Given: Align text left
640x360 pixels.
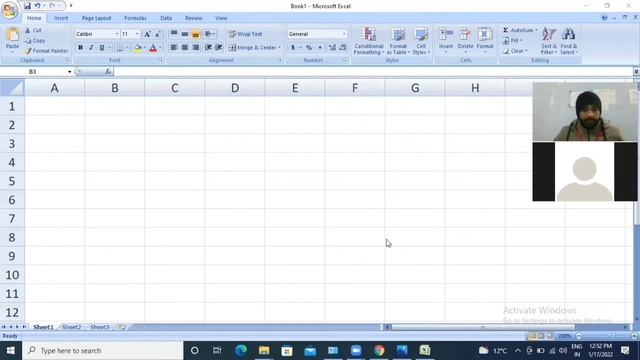Looking at the screenshot, I should tap(174, 47).
